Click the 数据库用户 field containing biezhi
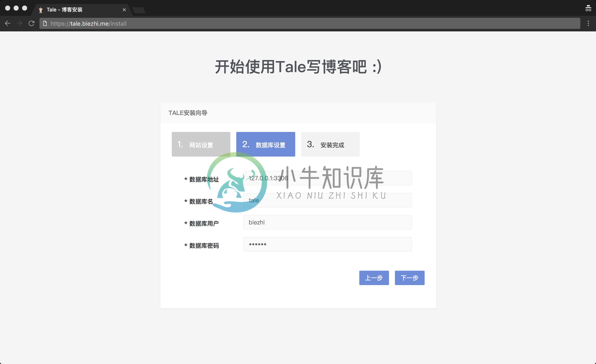 (x=327, y=222)
